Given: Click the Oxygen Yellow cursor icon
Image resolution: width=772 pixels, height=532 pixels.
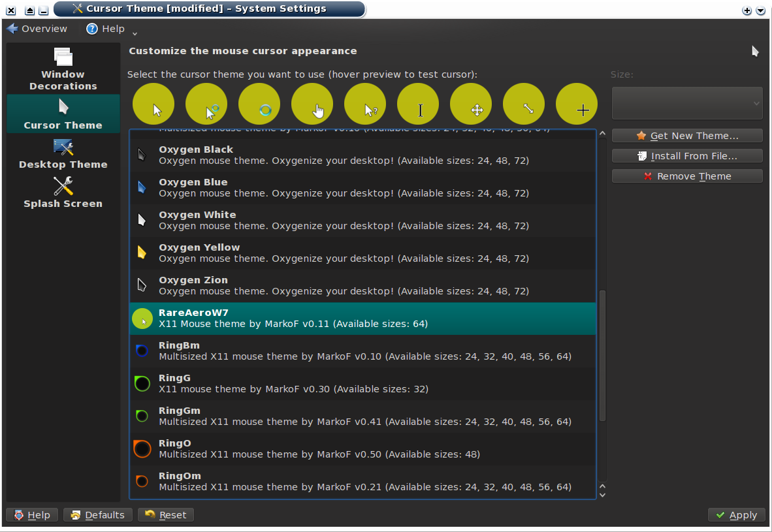Looking at the screenshot, I should [x=142, y=253].
